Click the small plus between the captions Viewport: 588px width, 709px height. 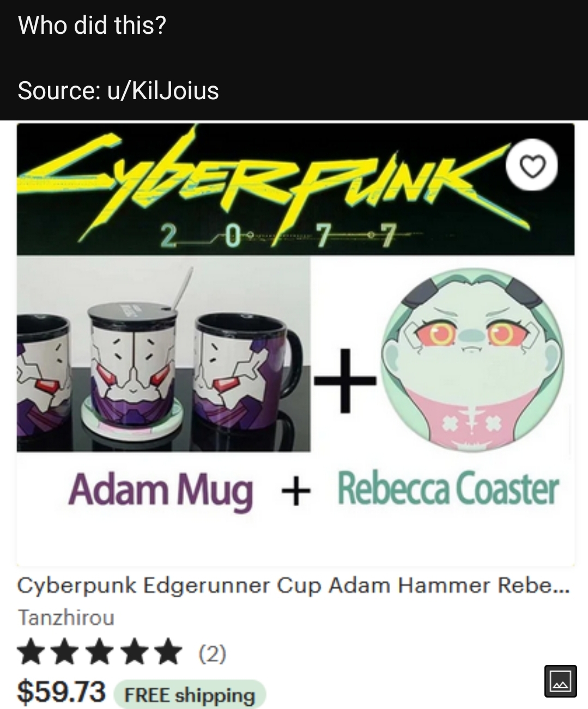coord(296,491)
